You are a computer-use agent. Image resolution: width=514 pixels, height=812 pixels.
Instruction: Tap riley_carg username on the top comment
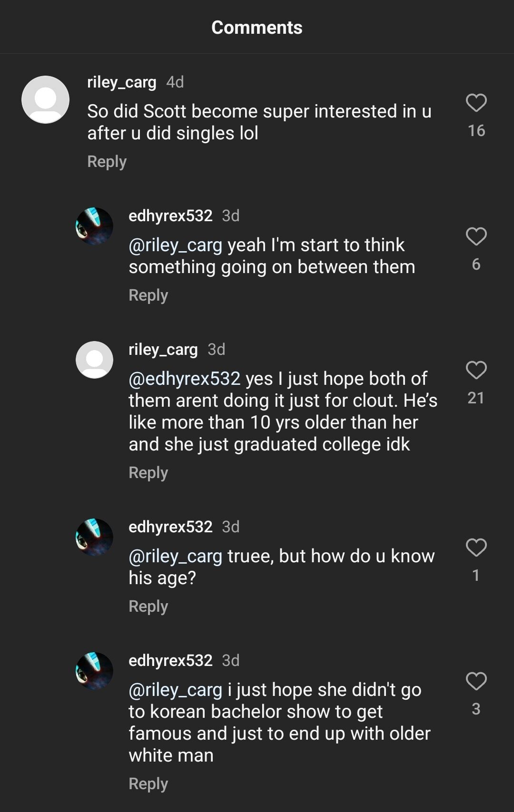[x=122, y=82]
